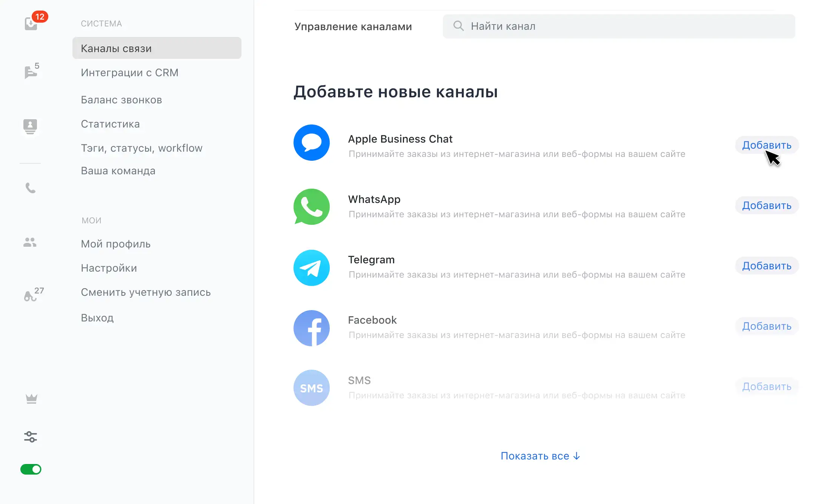The image size is (827, 504).
Task: Click the crown icon in sidebar
Action: click(x=31, y=399)
